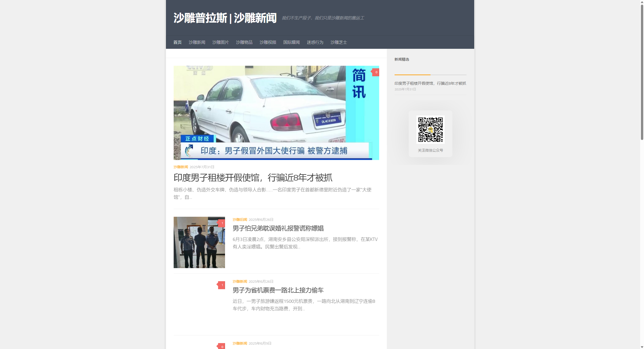The width and height of the screenshot is (644, 349).
Task: Select the 沙雕芝士 menu item
Action: point(339,42)
